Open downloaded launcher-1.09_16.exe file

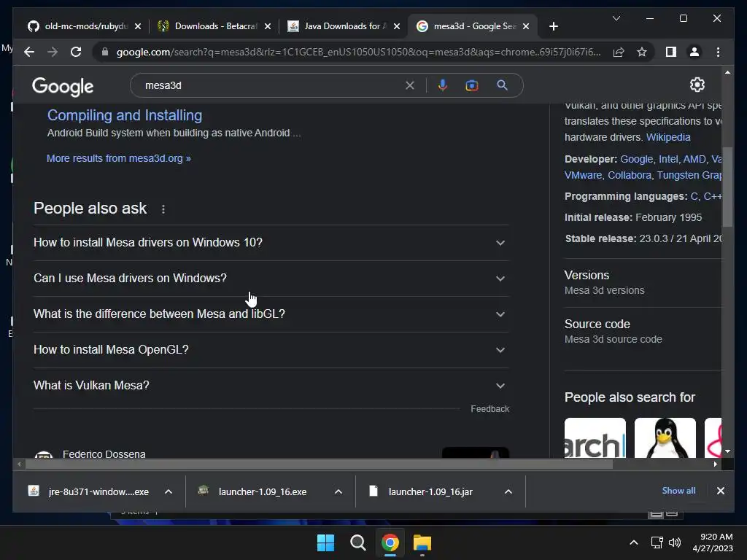pyautogui.click(x=253, y=491)
